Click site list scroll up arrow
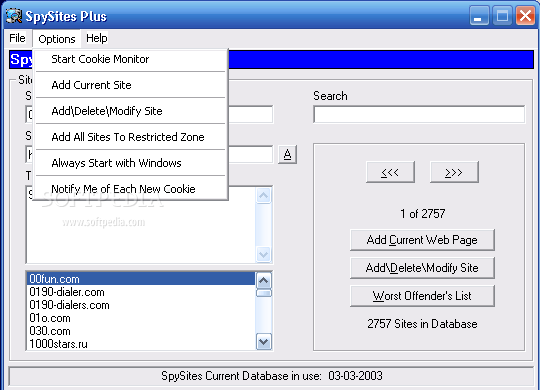 264,280
